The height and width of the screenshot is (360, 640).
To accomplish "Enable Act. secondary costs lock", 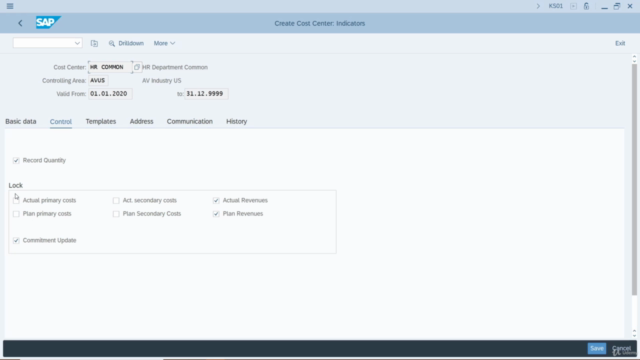I will click(x=116, y=200).
